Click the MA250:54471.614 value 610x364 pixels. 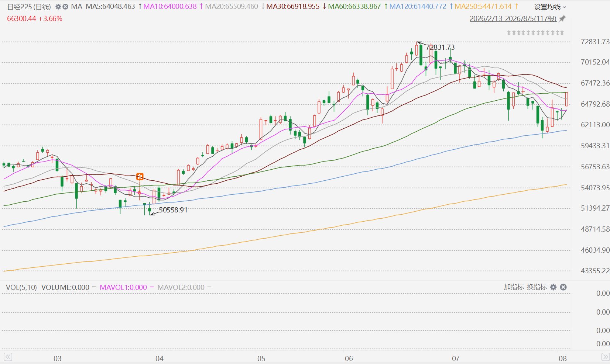coord(483,7)
